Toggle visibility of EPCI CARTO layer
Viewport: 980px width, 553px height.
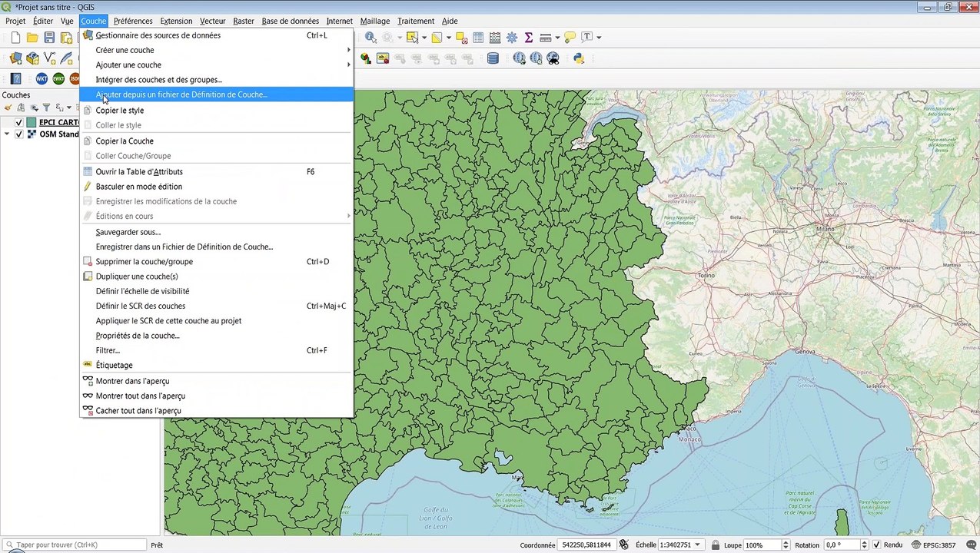(18, 122)
